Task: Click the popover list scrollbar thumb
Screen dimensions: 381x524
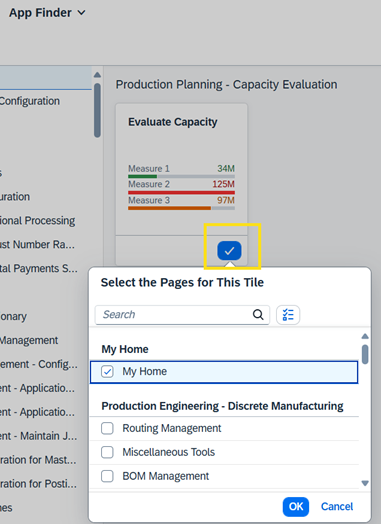Action: click(x=365, y=354)
